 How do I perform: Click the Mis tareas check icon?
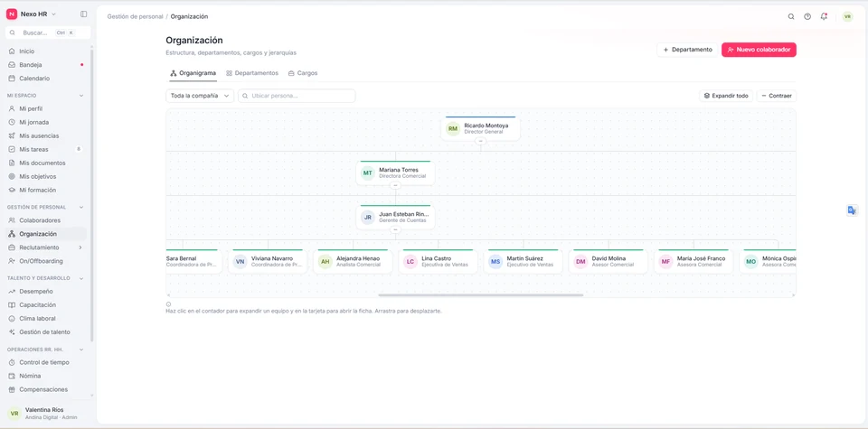(x=12, y=149)
